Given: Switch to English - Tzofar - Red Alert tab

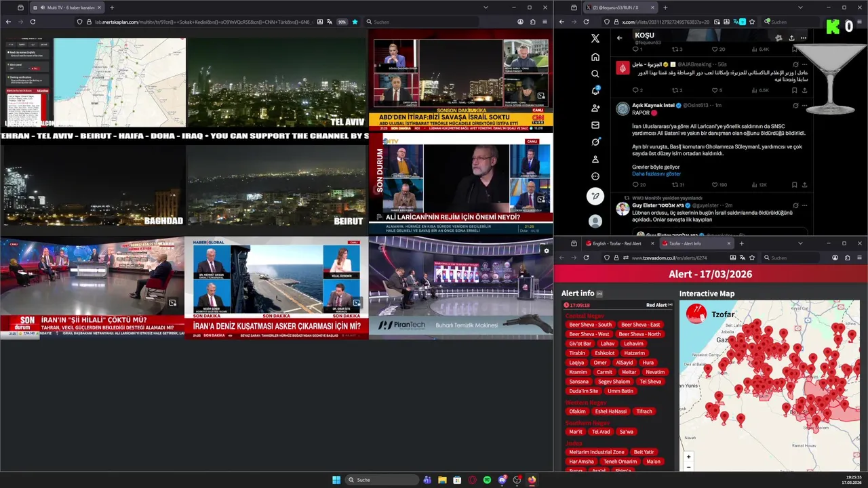Looking at the screenshot, I should point(618,243).
